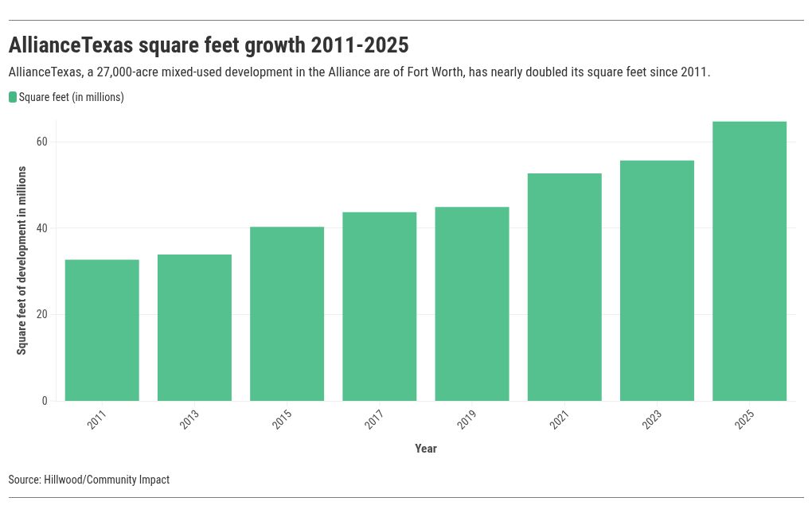Select the 2021 bar
Image resolution: width=812 pixels, height=517 pixels.
coord(564,287)
